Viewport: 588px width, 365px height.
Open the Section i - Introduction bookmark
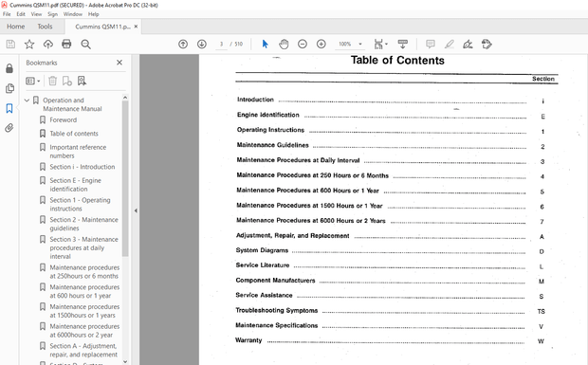point(83,167)
